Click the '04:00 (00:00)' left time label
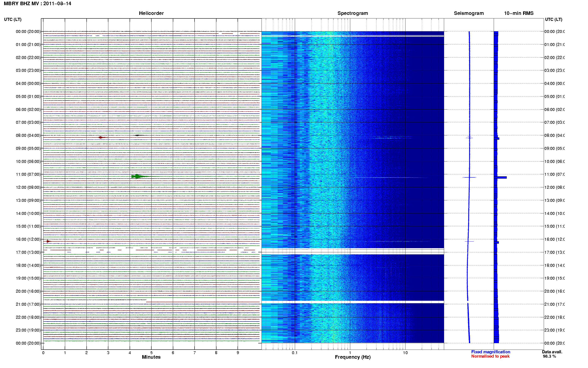 point(28,83)
